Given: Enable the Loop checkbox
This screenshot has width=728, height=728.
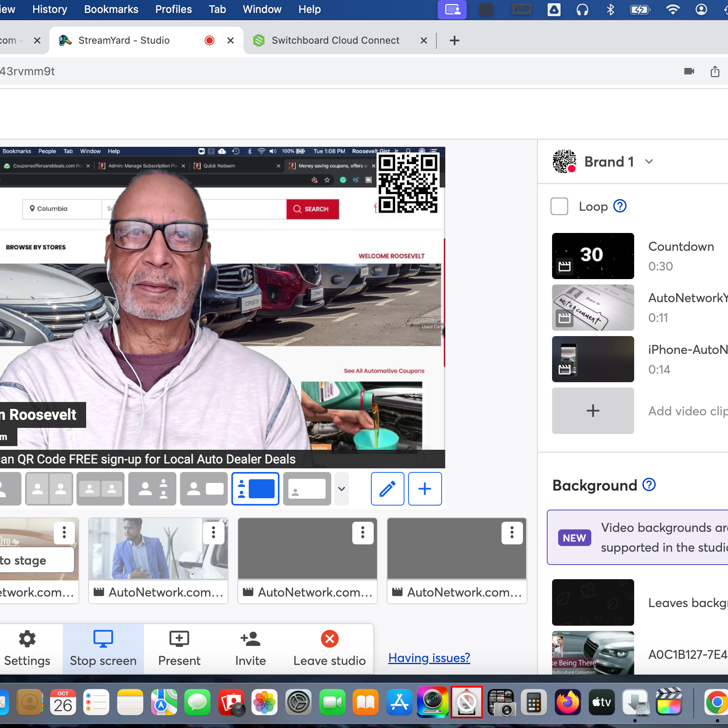Looking at the screenshot, I should (559, 206).
